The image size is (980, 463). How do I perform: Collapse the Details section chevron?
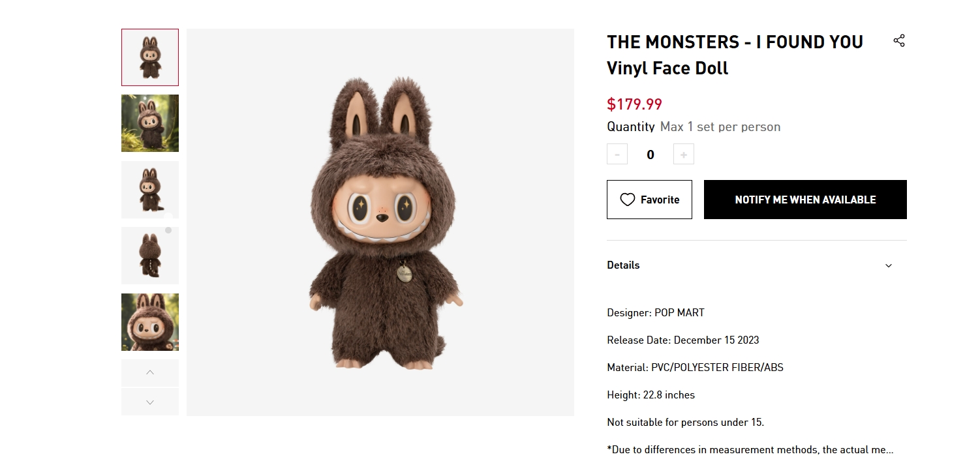click(889, 265)
